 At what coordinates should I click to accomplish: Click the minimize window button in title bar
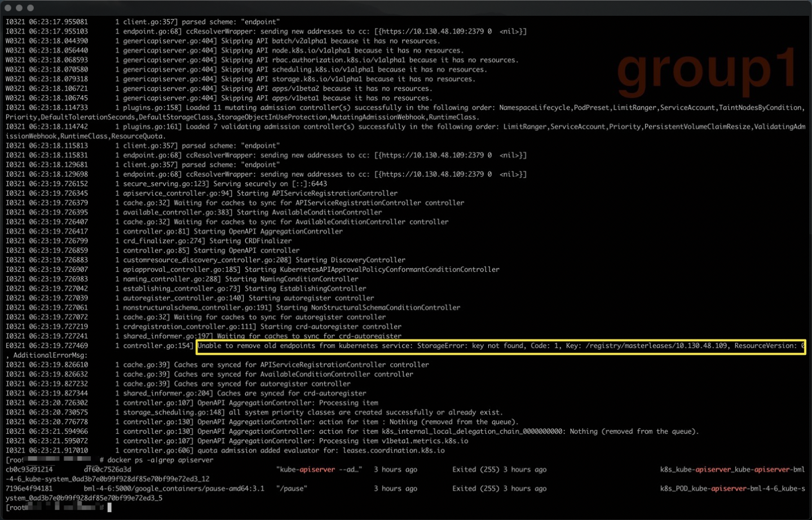[19, 8]
